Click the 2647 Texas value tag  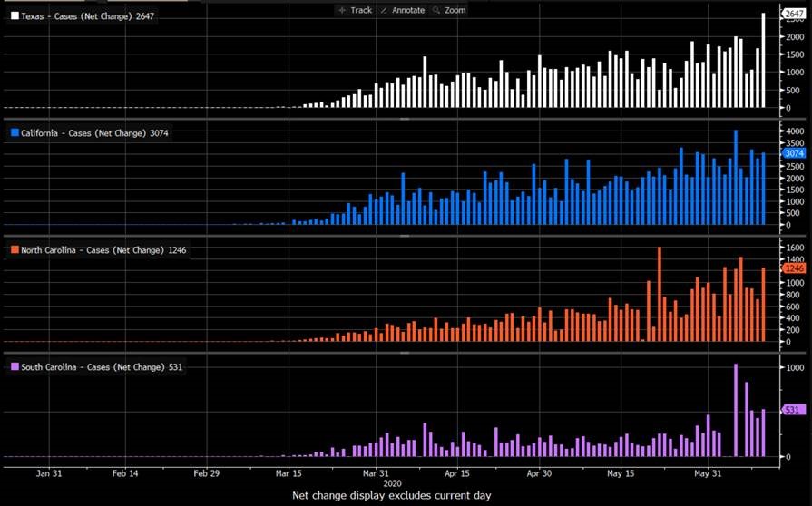point(794,15)
